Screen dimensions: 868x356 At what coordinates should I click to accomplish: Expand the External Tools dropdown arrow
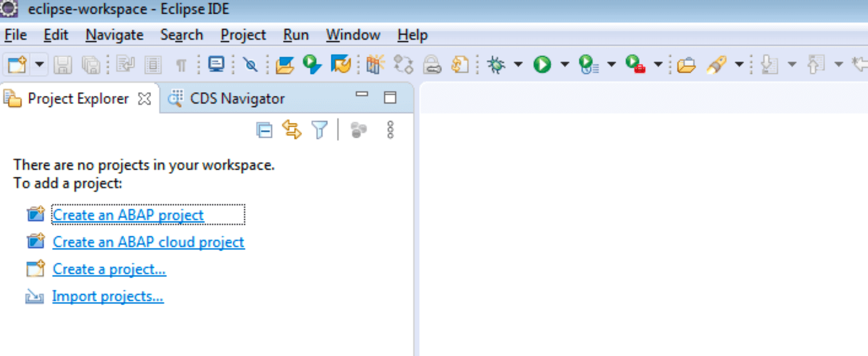pos(658,65)
